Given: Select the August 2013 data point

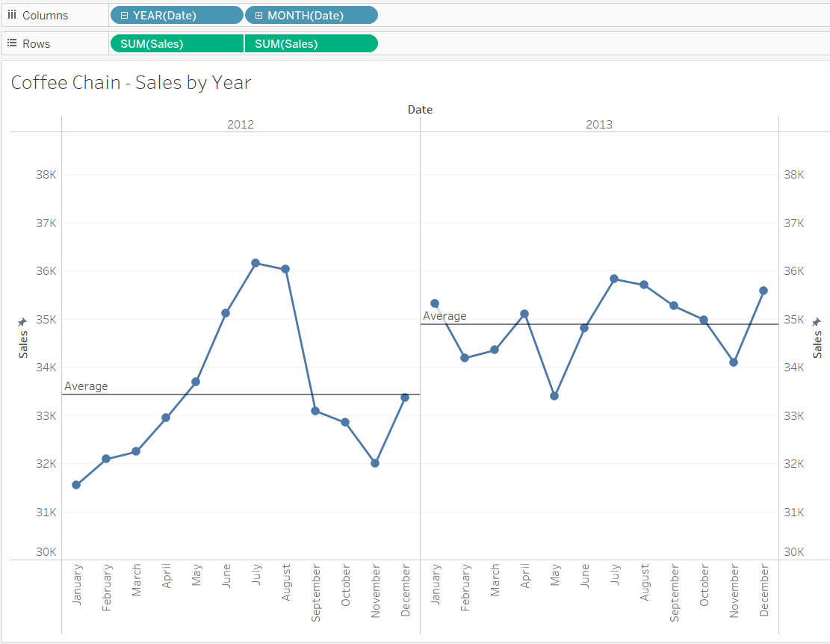Looking at the screenshot, I should [644, 285].
